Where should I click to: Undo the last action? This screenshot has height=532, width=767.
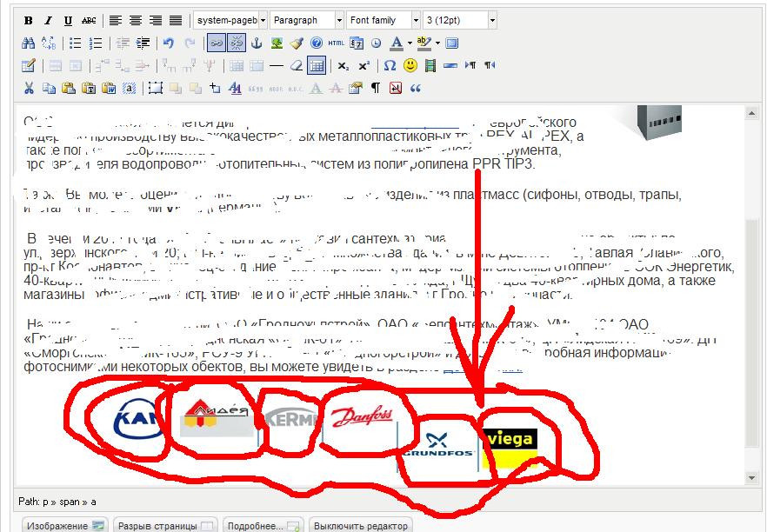pos(170,43)
